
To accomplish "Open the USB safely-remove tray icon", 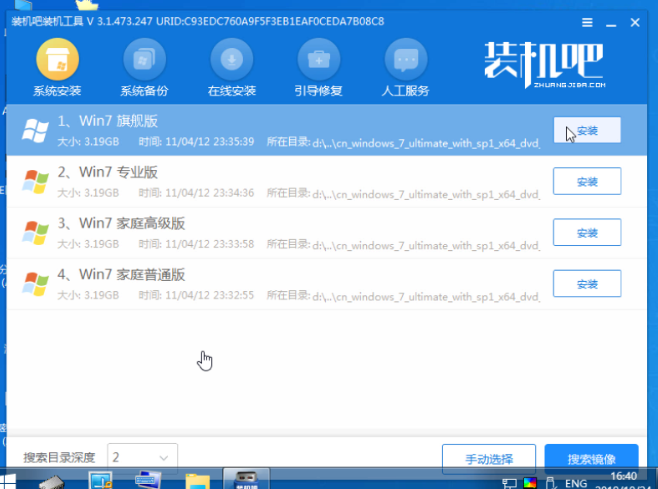I will tap(551, 483).
